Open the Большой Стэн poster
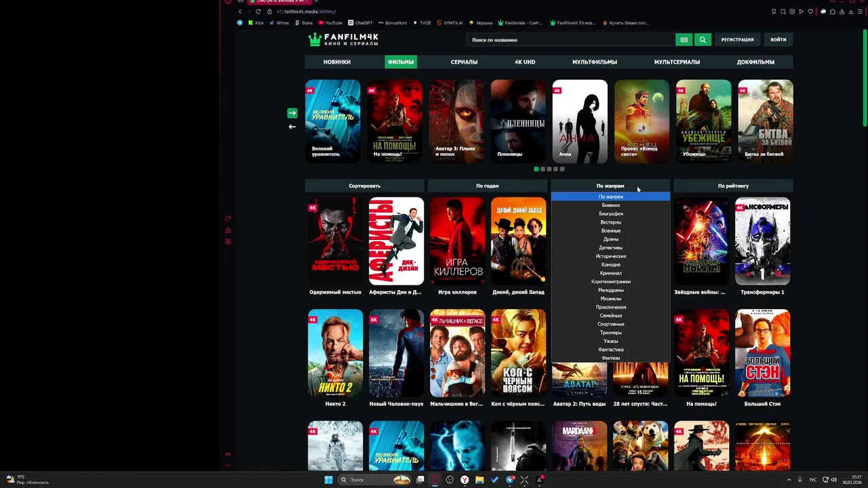The image size is (868, 488). (762, 353)
